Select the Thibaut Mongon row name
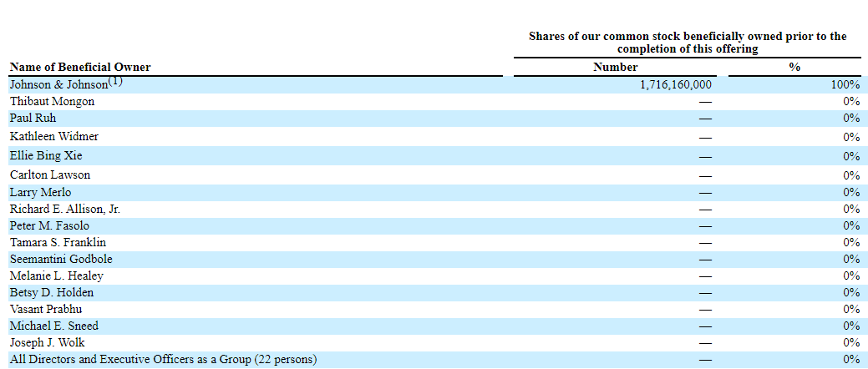Screen dimensions: 868x369 pyautogui.click(x=52, y=101)
